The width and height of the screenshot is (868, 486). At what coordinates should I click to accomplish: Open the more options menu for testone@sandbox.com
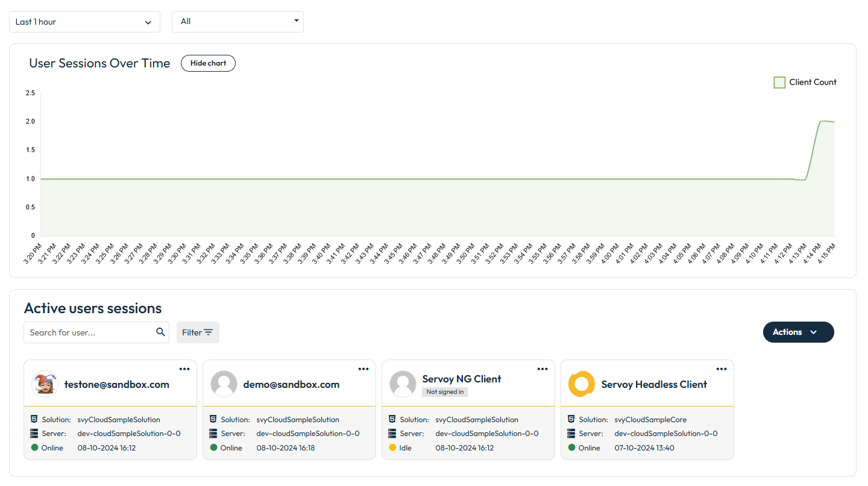pyautogui.click(x=184, y=369)
